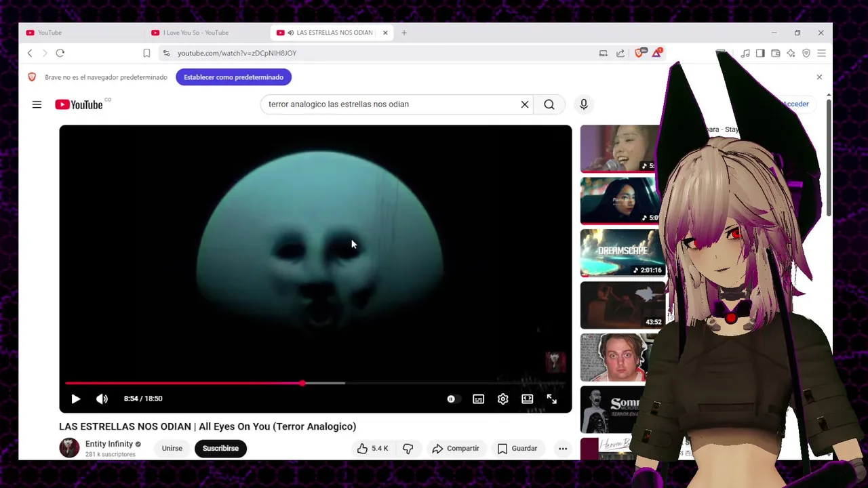Enter fullscreen mode

tap(551, 399)
